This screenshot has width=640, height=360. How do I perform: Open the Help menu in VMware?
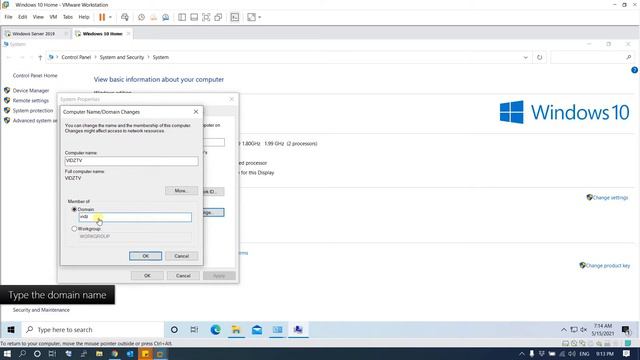point(84,17)
